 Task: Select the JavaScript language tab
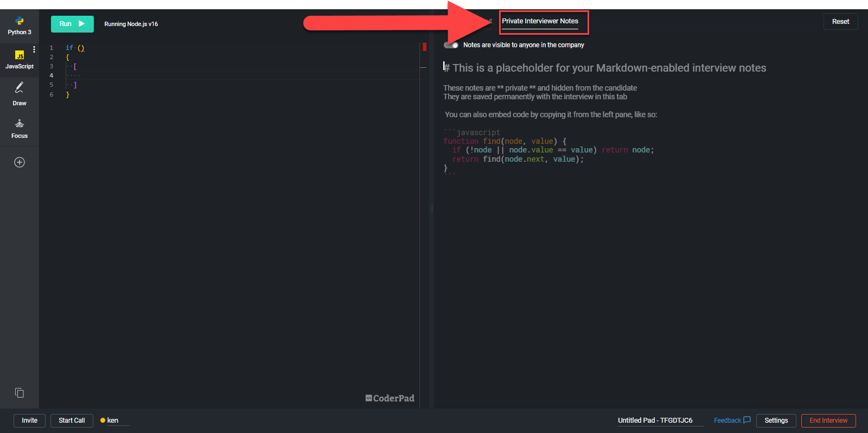click(x=20, y=60)
